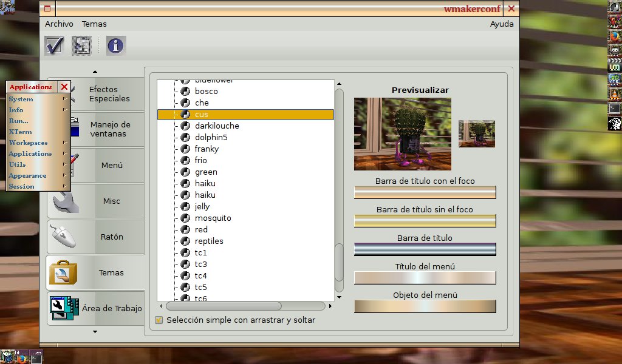Select the tc1 theme
Screen dimensions: 622x364
pos(200,252)
